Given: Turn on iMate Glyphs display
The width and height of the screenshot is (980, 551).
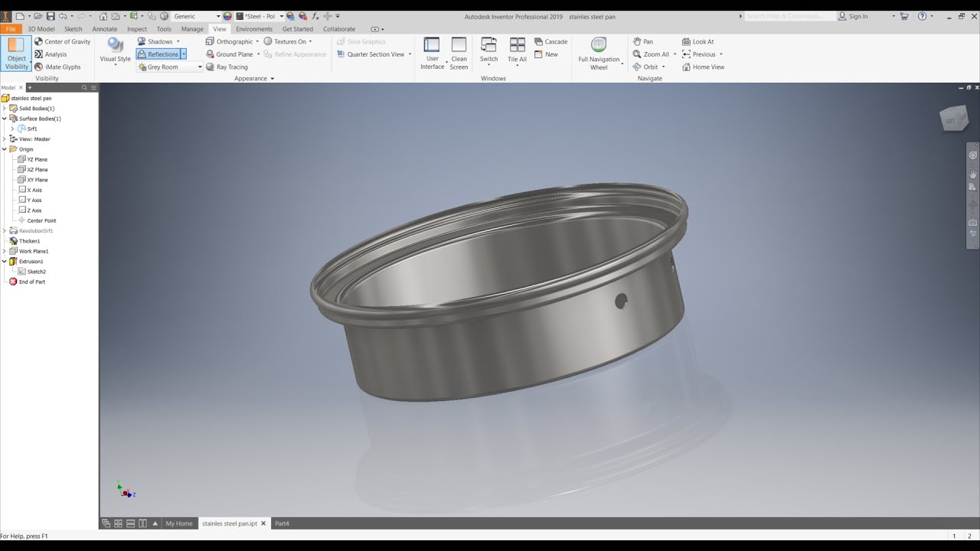Looking at the screenshot, I should (57, 67).
